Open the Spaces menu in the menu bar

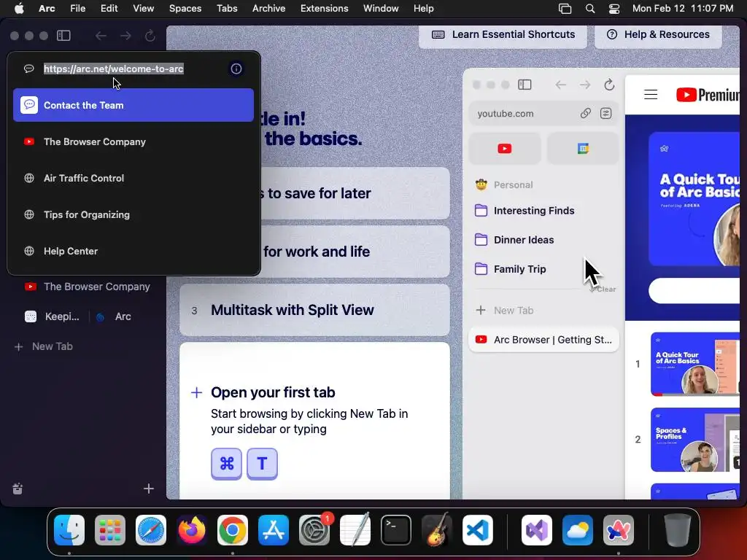(185, 9)
